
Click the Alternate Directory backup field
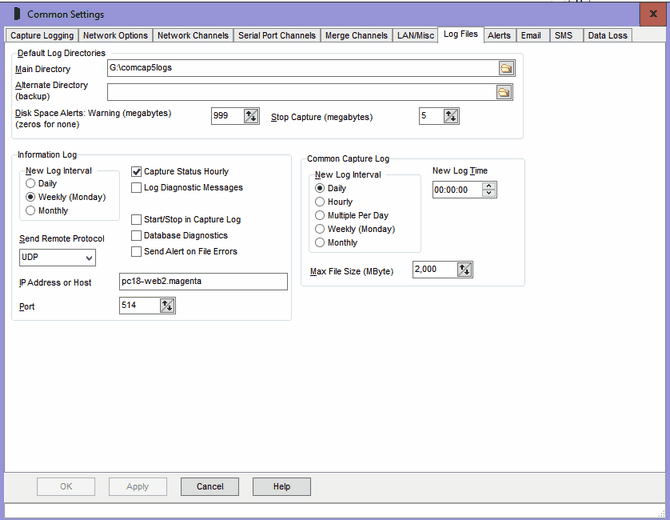coord(301,92)
